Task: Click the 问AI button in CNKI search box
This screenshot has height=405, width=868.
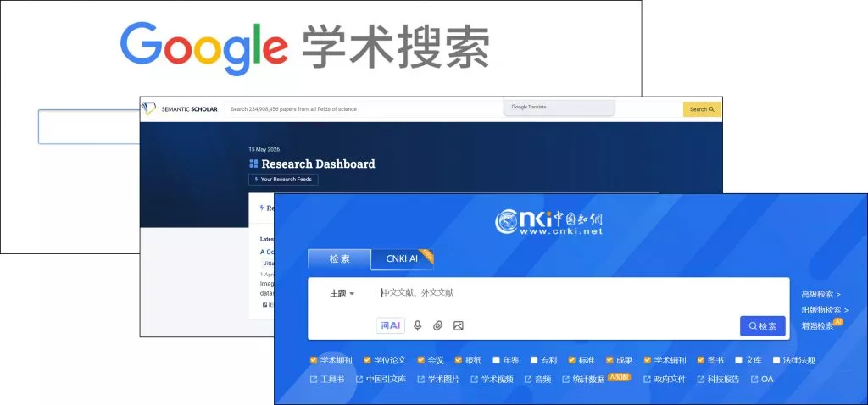Action: [390, 326]
